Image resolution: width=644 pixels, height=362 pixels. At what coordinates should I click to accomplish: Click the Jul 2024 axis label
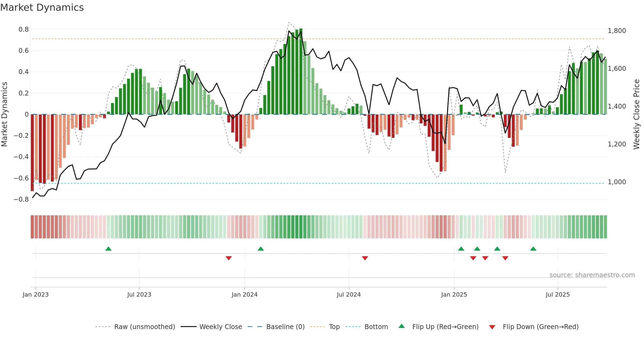[x=349, y=294]
